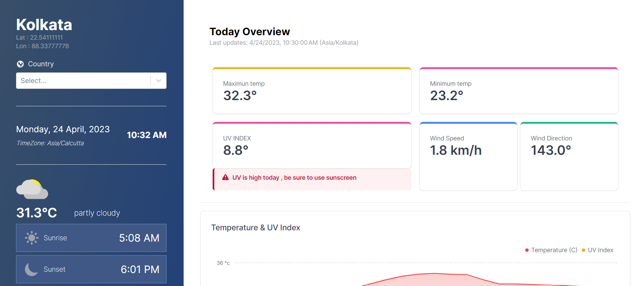
Task: Click the 36 °c axis marker on the chart
Action: click(223, 263)
